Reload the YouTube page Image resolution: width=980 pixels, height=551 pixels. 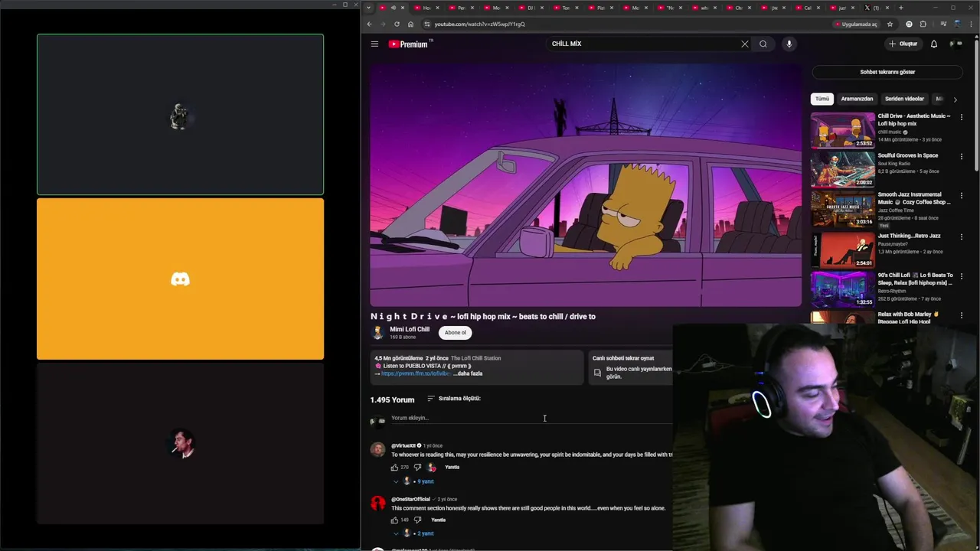[x=397, y=24]
